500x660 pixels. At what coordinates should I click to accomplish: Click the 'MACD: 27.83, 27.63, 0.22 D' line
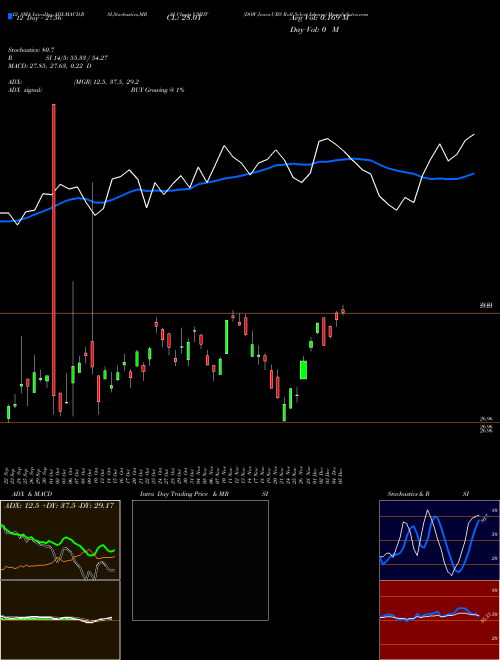50,66
